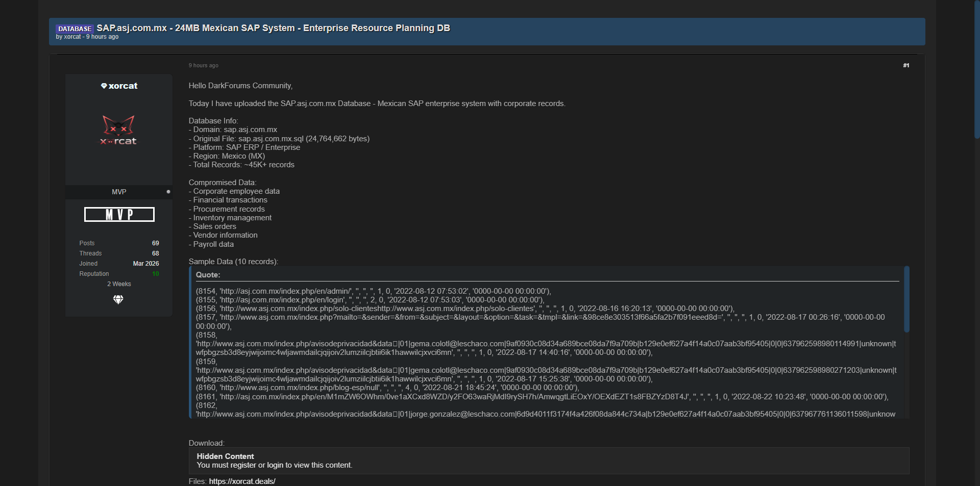Click the DATABASE thread prefix badge

coord(75,29)
